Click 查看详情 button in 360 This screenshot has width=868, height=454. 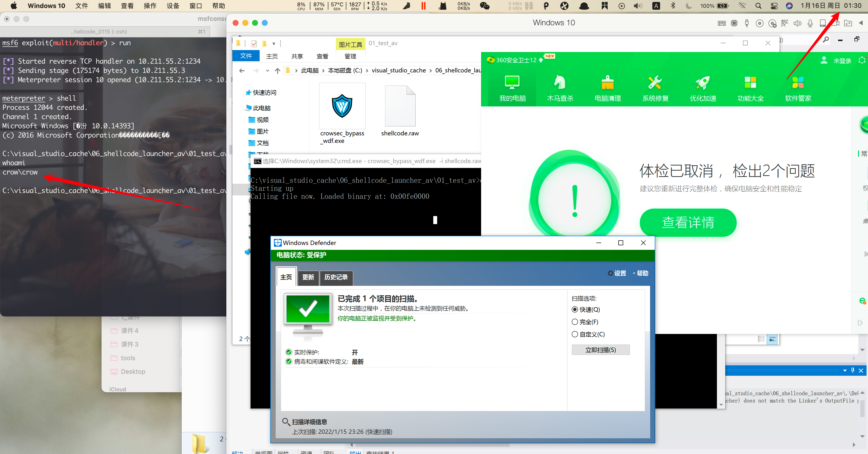click(x=688, y=222)
